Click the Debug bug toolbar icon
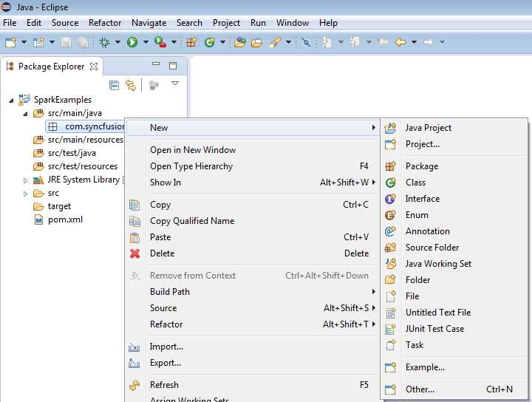532x402 pixels. [x=104, y=42]
